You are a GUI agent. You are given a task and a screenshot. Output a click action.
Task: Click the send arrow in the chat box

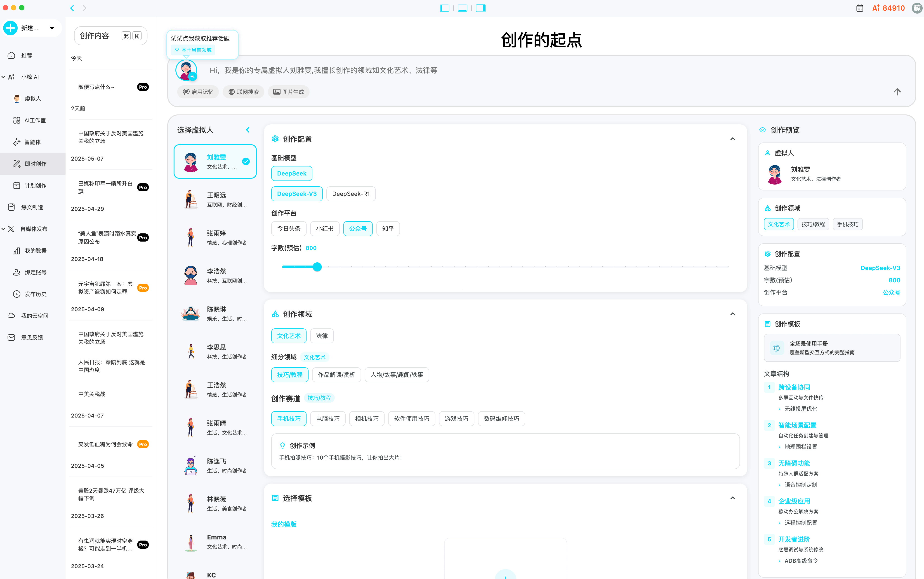(897, 92)
